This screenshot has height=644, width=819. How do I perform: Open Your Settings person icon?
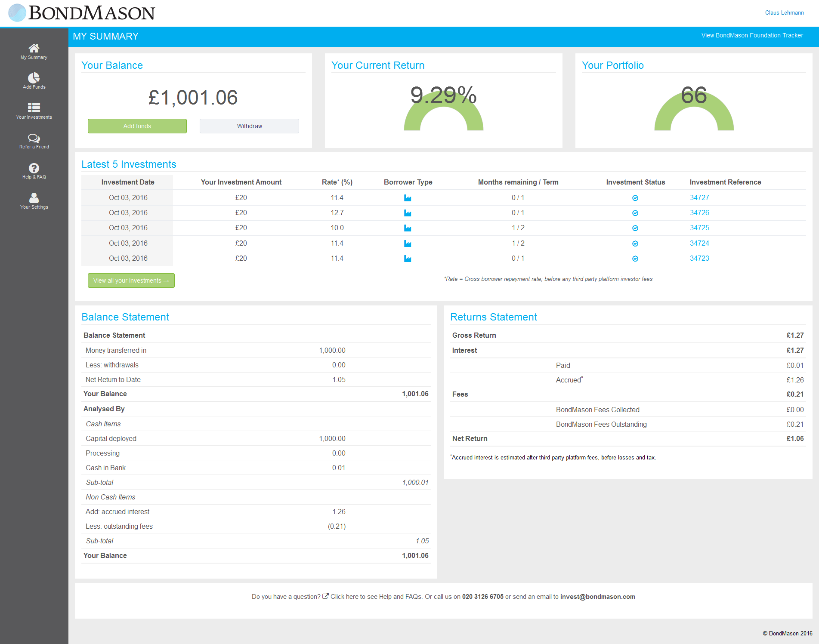click(34, 198)
